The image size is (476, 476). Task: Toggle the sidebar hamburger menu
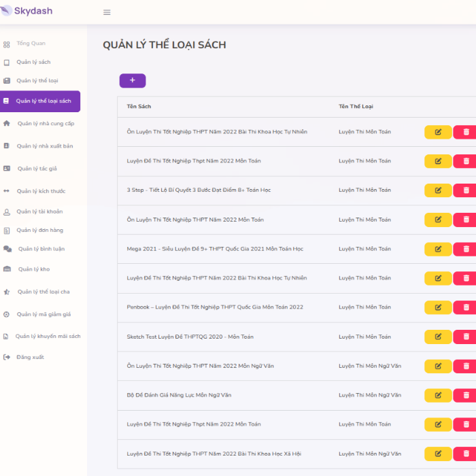tap(107, 12)
